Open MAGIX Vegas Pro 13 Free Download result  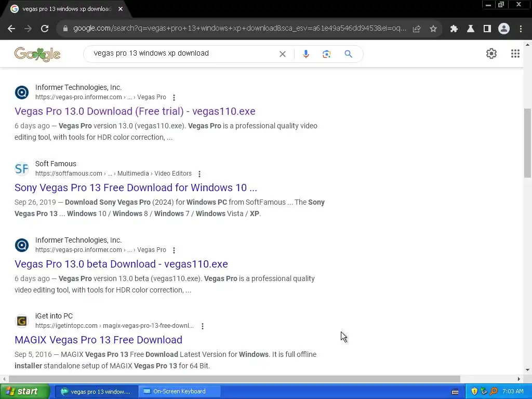98,340
